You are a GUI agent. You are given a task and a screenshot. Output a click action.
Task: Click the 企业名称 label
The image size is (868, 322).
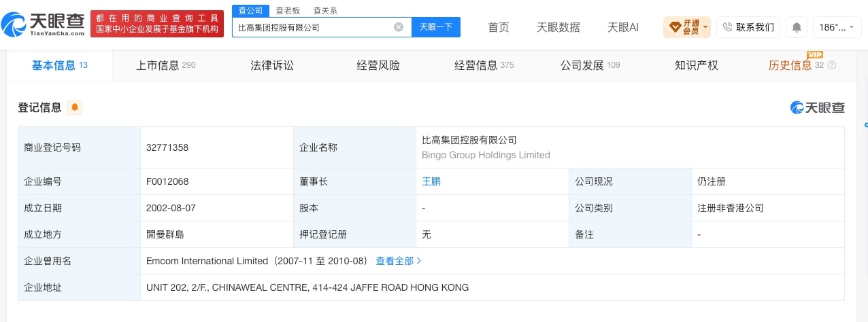pos(318,147)
